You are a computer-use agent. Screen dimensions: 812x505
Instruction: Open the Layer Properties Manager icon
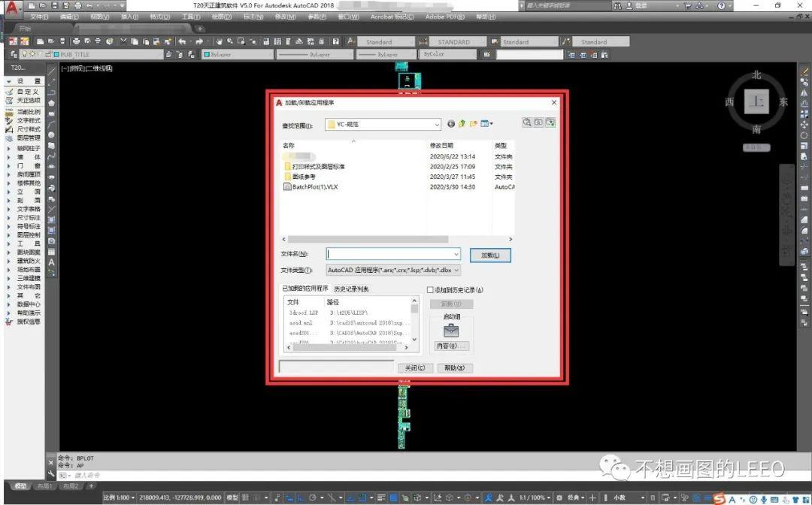click(14, 54)
